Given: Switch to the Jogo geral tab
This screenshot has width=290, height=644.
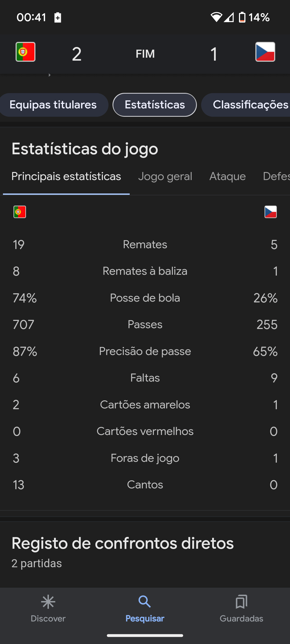Looking at the screenshot, I should pyautogui.click(x=165, y=177).
